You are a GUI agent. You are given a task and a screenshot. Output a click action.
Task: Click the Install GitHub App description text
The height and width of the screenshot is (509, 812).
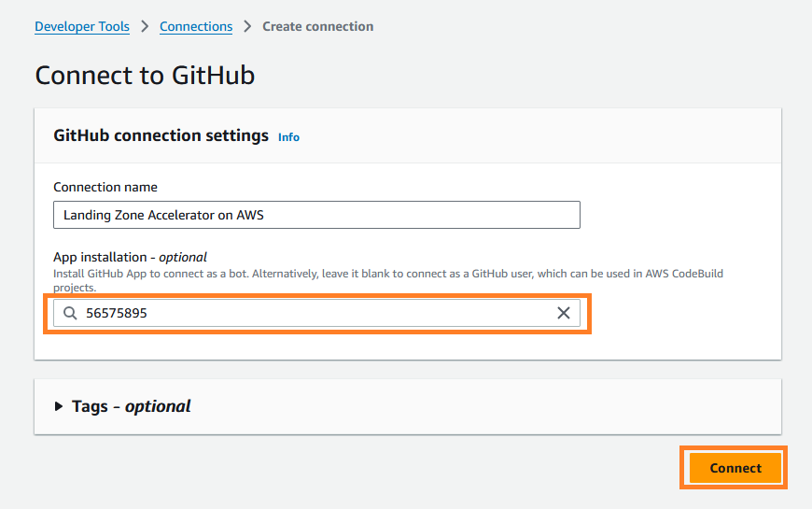click(x=388, y=280)
